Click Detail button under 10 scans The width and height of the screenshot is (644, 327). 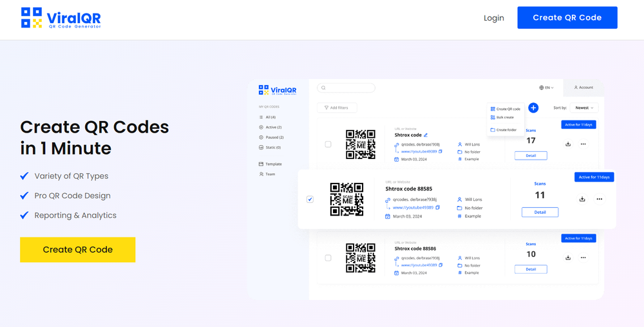click(531, 269)
